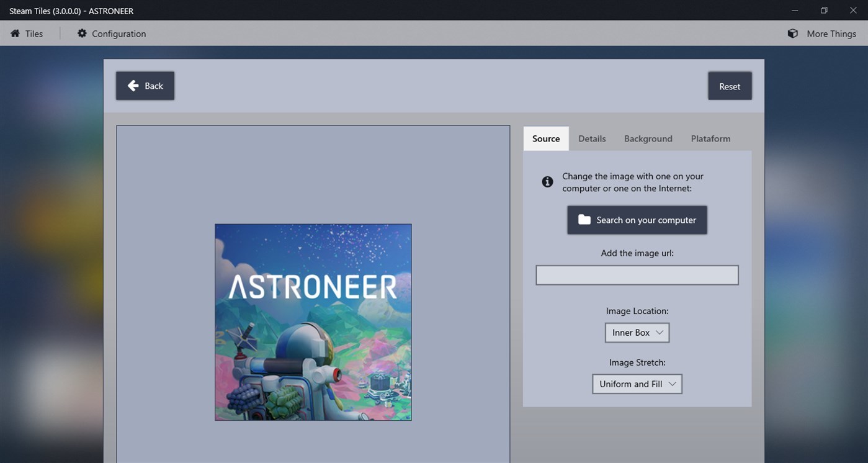Click the info icon above the image options
This screenshot has height=463, width=868.
click(547, 181)
